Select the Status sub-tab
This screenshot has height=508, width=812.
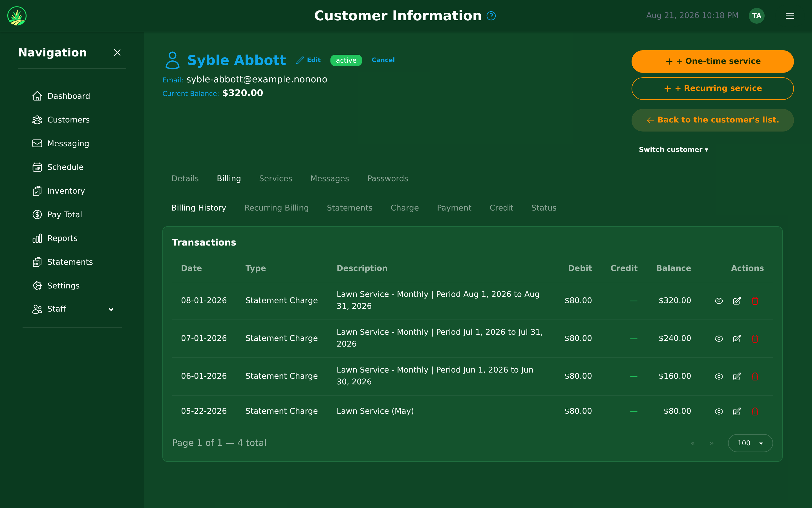pos(544,208)
